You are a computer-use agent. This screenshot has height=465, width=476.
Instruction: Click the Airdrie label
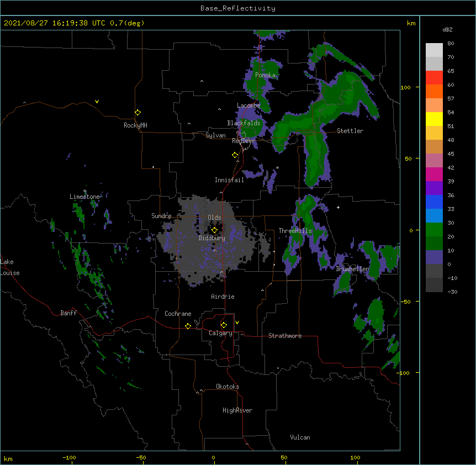[223, 297]
